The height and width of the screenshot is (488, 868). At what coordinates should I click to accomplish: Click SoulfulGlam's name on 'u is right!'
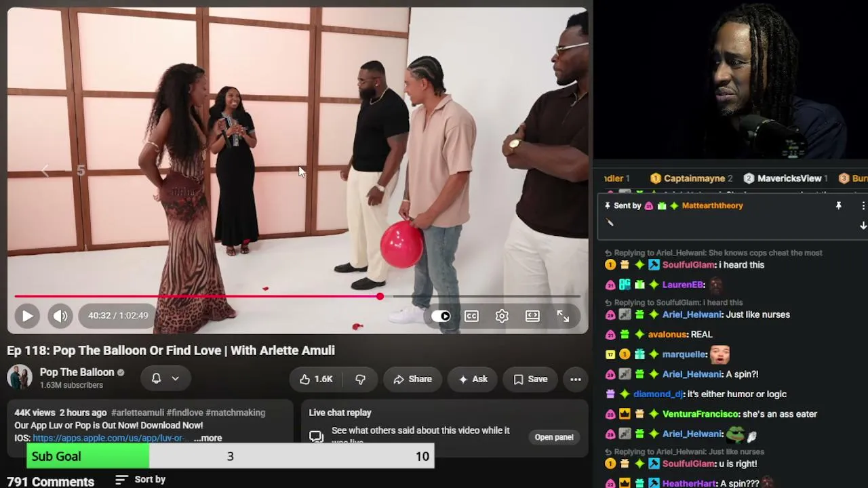click(688, 464)
